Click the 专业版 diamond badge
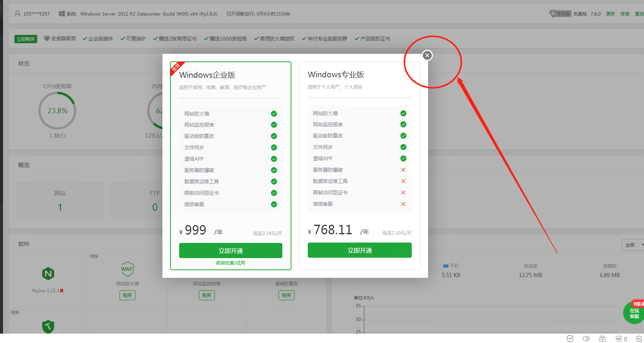Screen dimensions: 644x343 tap(560, 14)
